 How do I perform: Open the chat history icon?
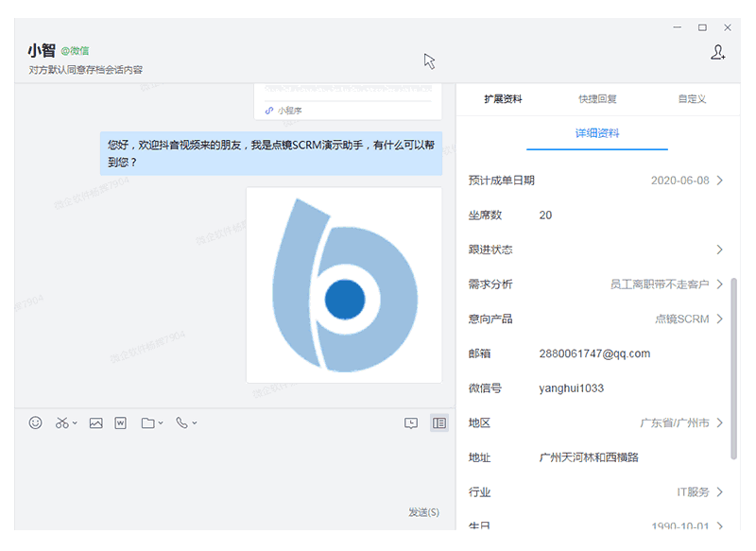411,423
